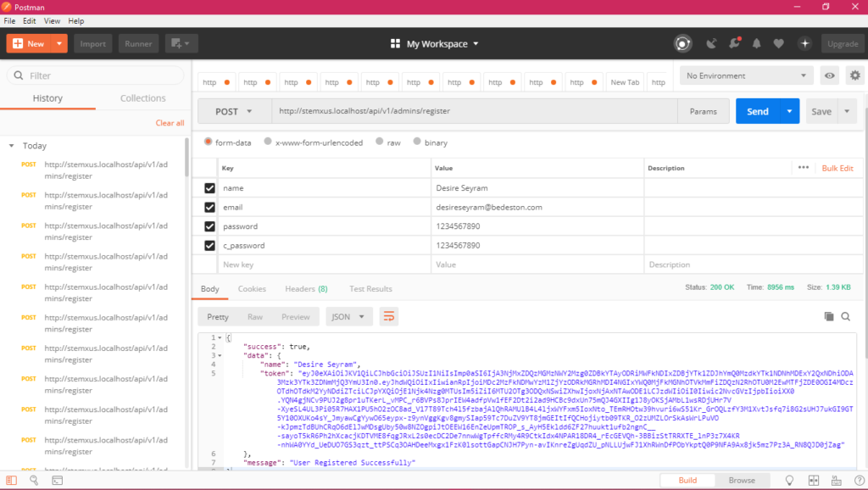Copy response body to clipboard icon
The height and width of the screenshot is (490, 868).
pyautogui.click(x=829, y=316)
